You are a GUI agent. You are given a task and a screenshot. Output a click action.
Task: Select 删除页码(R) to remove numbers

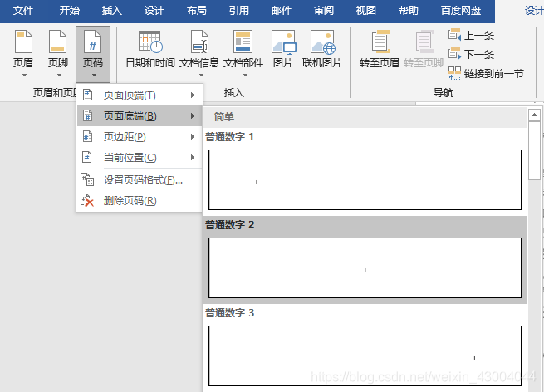[140, 200]
